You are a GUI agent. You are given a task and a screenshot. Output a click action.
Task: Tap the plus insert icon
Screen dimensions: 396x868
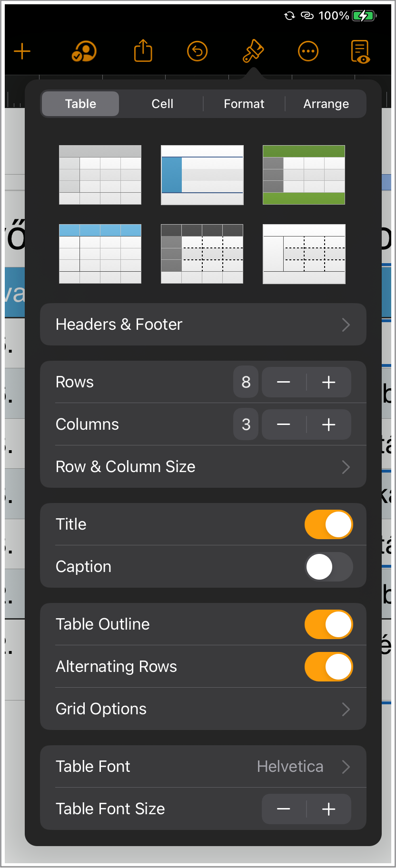click(22, 51)
